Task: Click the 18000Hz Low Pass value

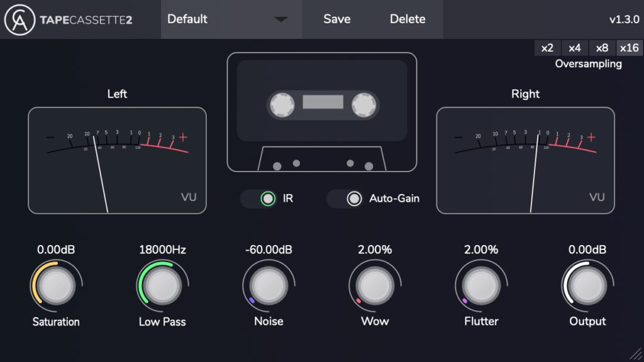Action: [x=162, y=250]
